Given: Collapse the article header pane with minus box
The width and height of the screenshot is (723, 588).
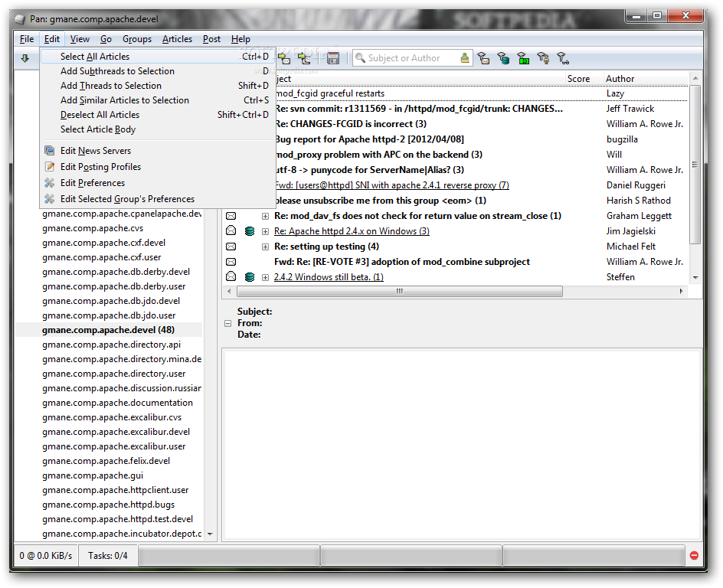Looking at the screenshot, I should (x=227, y=324).
